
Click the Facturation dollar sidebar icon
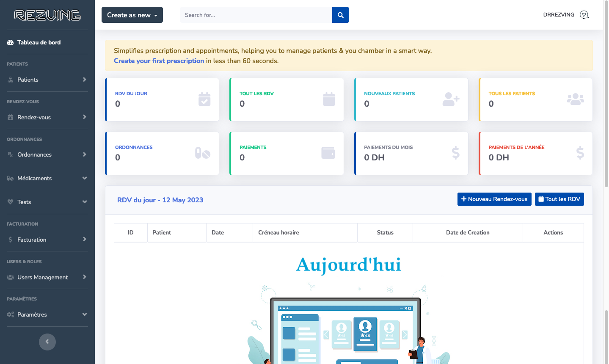coord(10,240)
